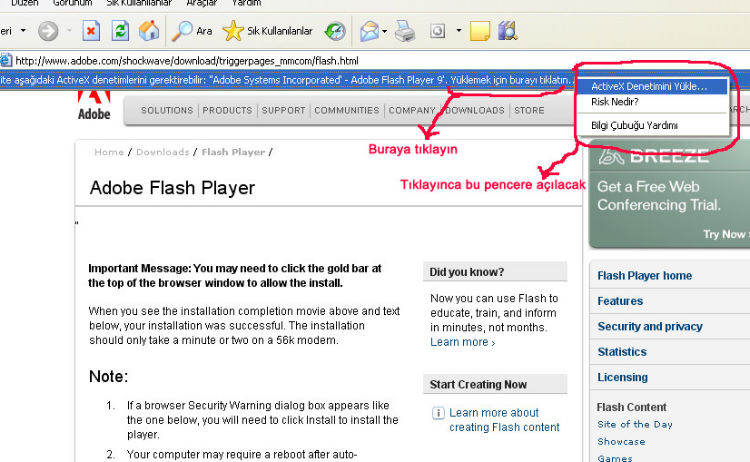Open Search with the Ara magnifier
The image size is (750, 462).
click(191, 31)
